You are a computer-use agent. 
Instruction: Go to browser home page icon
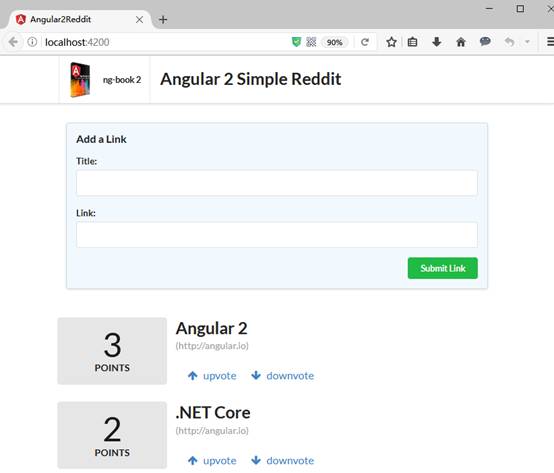click(x=461, y=42)
